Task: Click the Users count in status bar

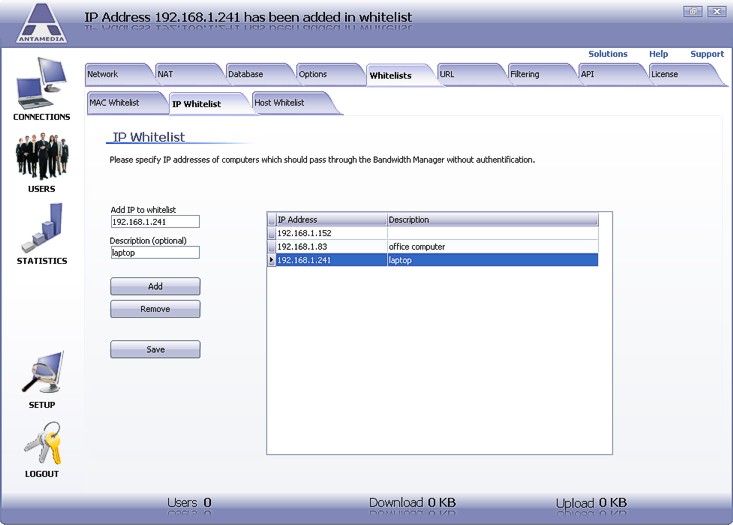Action: (x=189, y=503)
